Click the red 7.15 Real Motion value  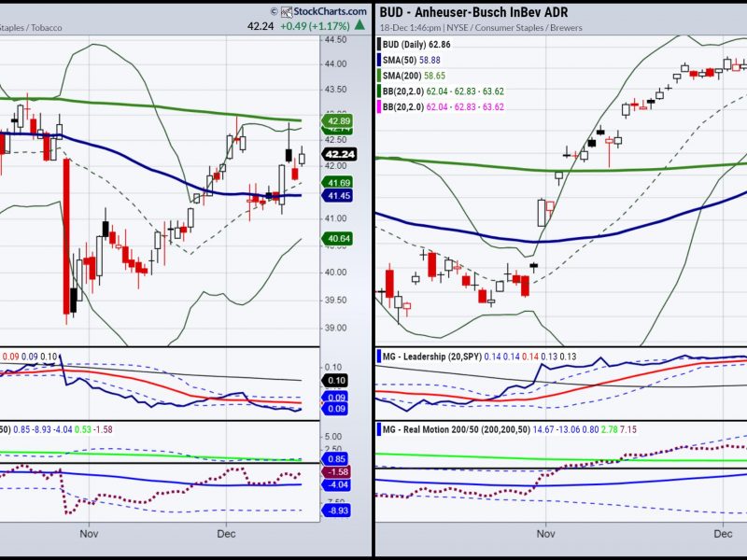(628, 429)
